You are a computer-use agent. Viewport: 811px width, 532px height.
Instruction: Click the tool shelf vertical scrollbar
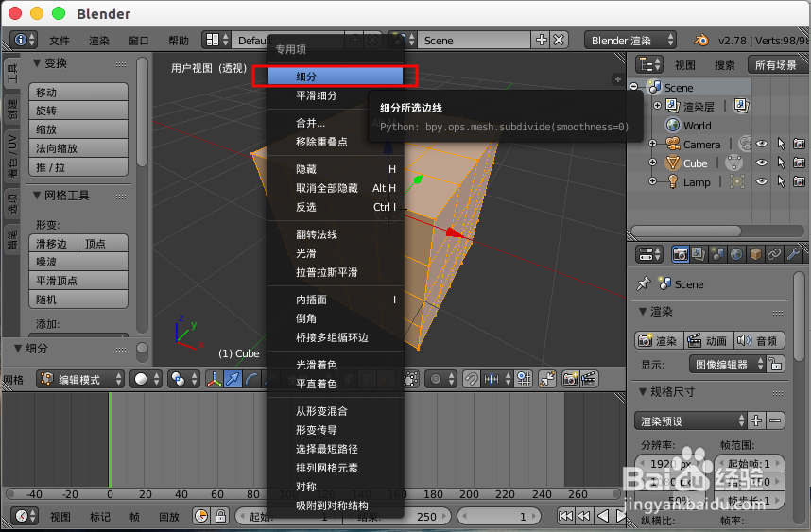pos(142,112)
